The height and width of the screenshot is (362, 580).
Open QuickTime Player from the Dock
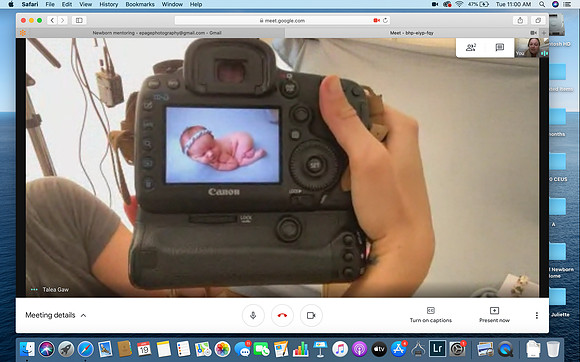505,349
